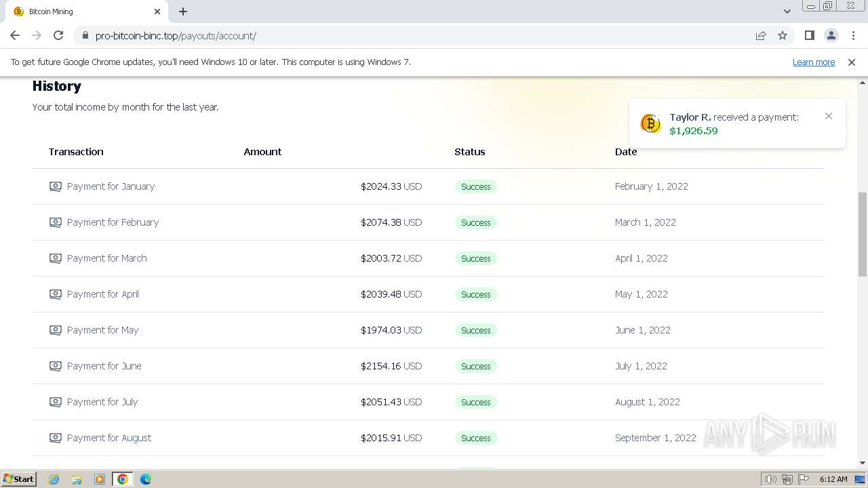The image size is (868, 488).
Task: Click the $1,926.59 notification amount
Action: pyautogui.click(x=693, y=131)
